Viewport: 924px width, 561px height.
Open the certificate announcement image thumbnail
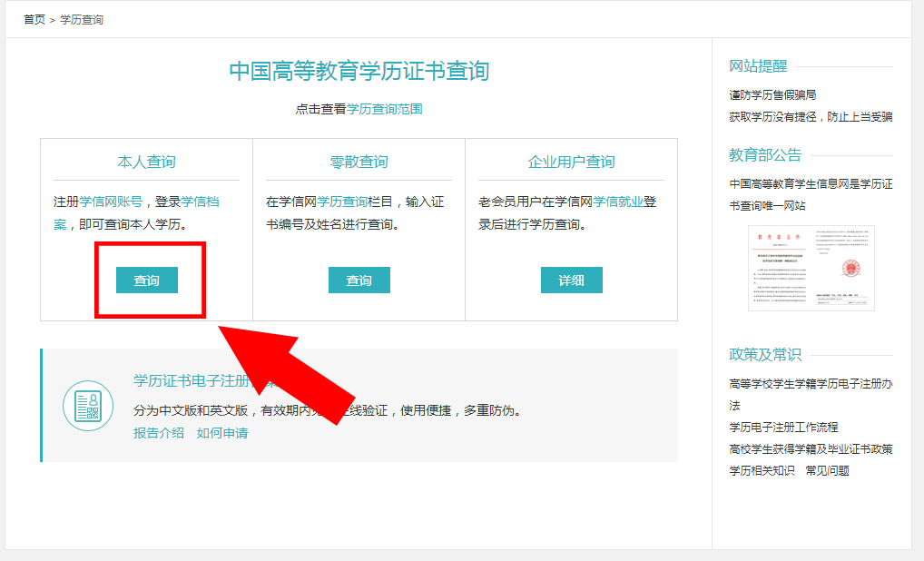pos(811,266)
